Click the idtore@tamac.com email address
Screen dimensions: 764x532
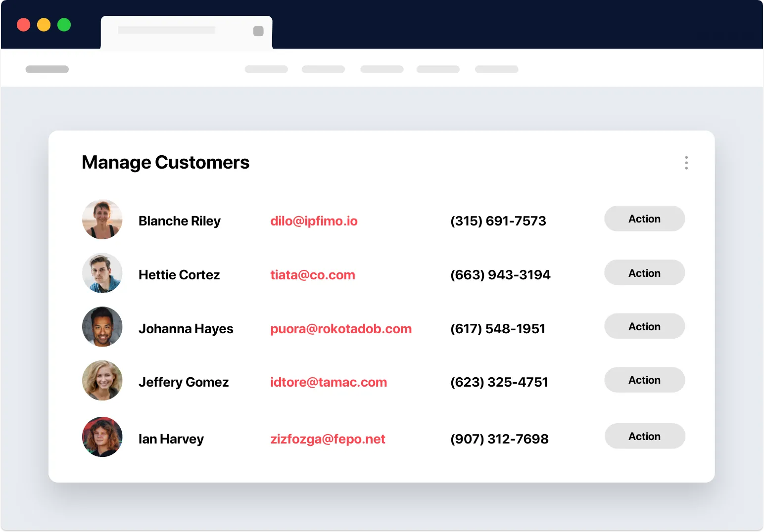coord(328,382)
